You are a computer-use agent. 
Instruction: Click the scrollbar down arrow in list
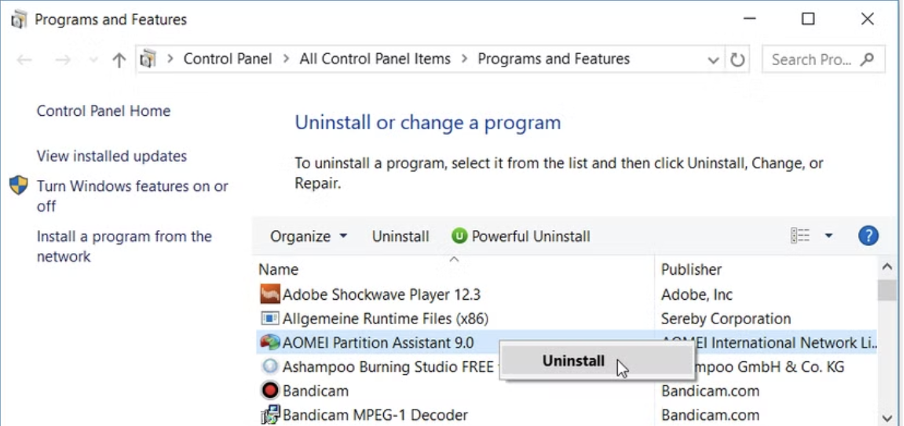[x=887, y=416]
